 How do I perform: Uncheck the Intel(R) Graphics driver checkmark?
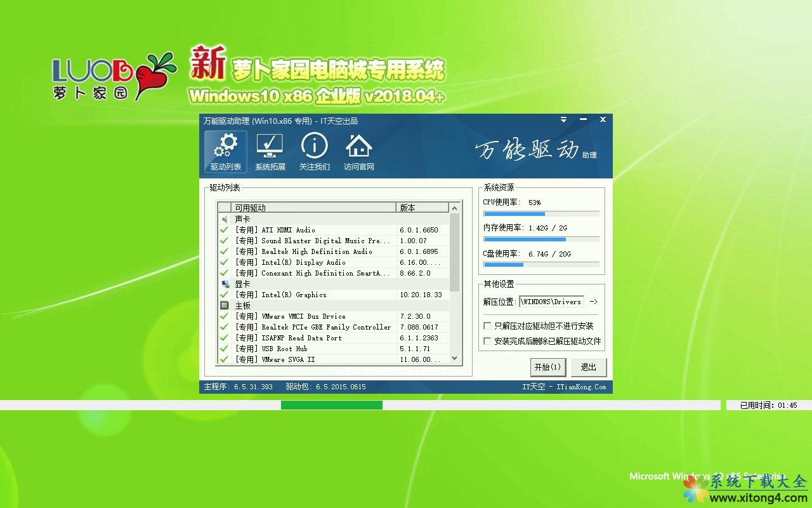(x=224, y=295)
